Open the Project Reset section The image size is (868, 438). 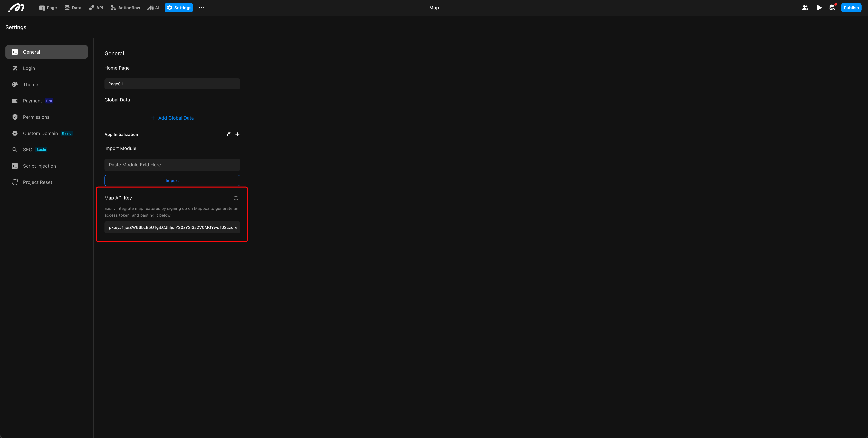46,182
